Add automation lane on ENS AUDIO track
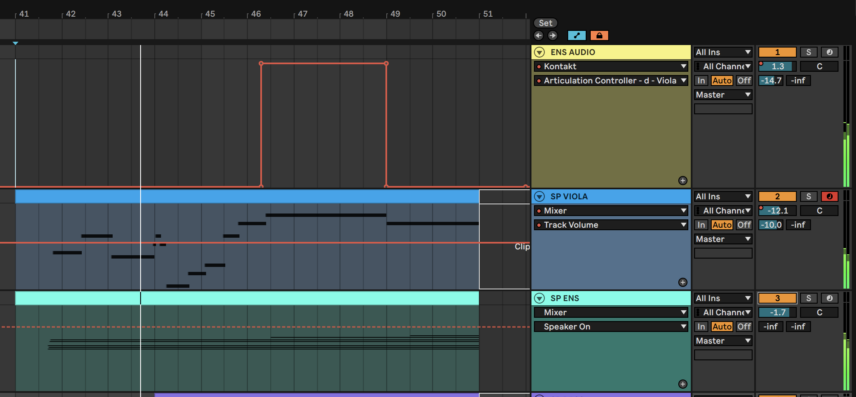 [682, 180]
